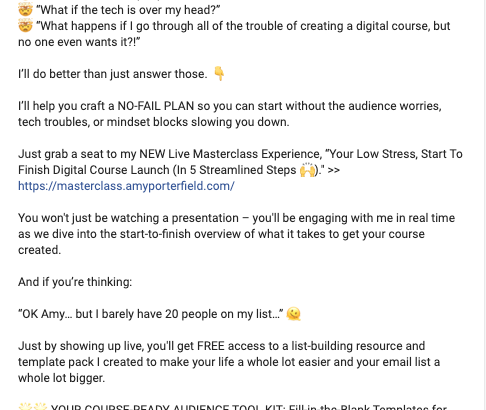Click 'I'll do better than just answer those' line
This screenshot has height=410, width=486.
[x=113, y=74]
